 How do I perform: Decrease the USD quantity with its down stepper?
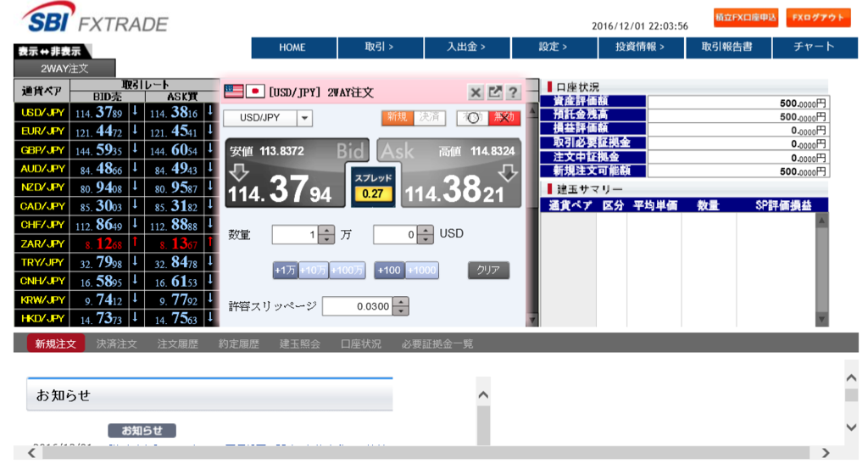426,239
